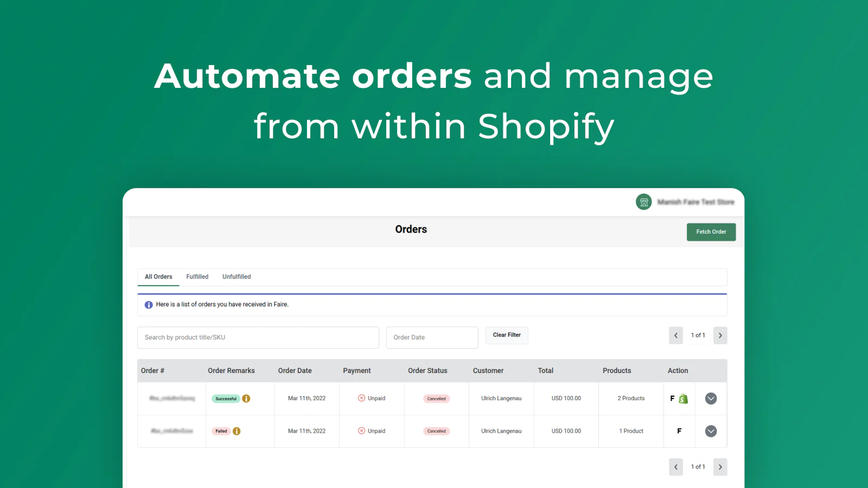Expand the Failed order row chevron
868x488 pixels.
(711, 431)
